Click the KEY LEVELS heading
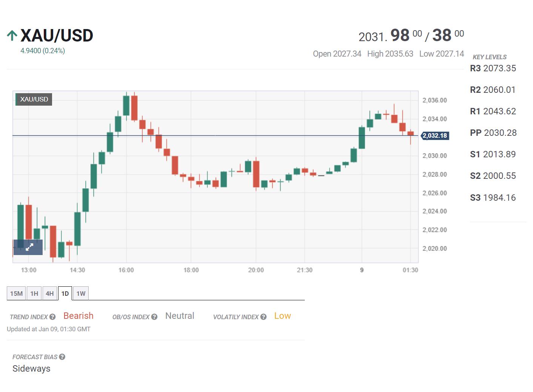This screenshot has width=533, height=392. click(490, 57)
